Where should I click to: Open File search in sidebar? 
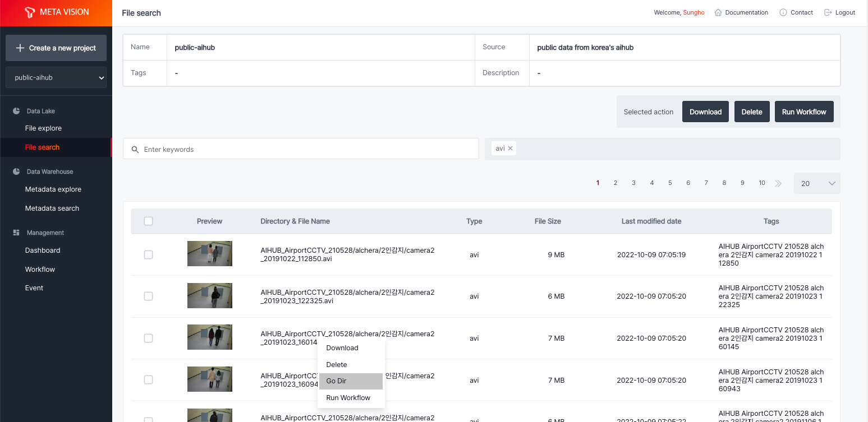(42, 147)
